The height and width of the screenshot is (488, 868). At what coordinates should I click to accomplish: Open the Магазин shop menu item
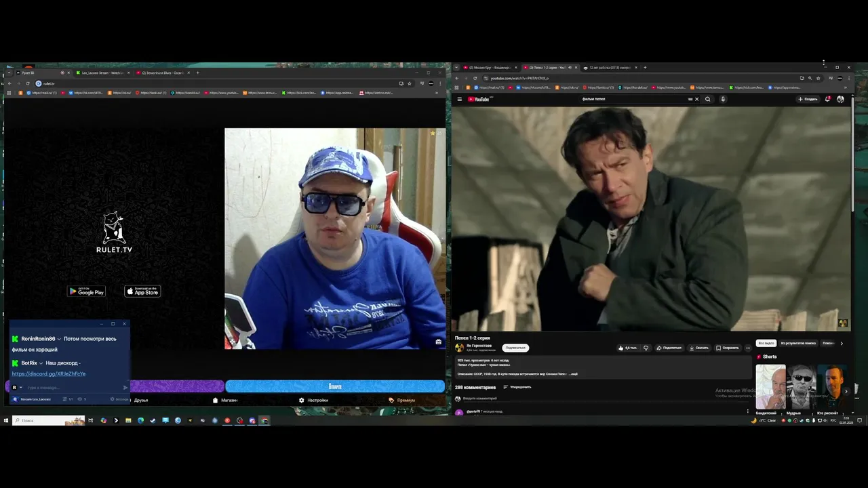[x=225, y=400]
